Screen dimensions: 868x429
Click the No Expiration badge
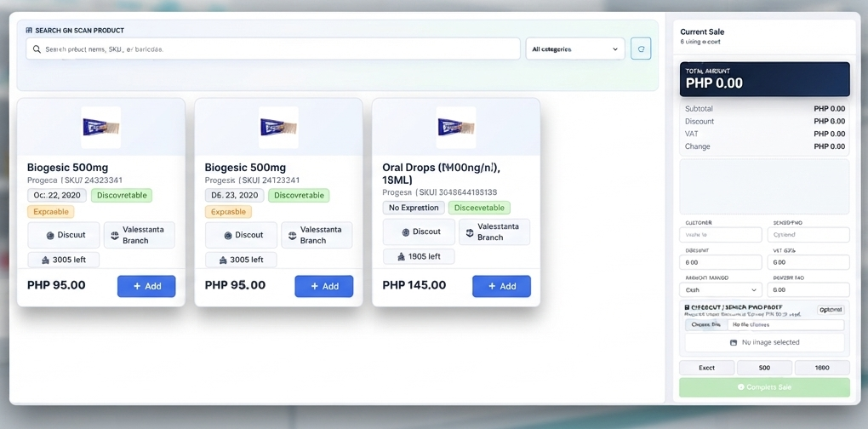click(x=414, y=209)
